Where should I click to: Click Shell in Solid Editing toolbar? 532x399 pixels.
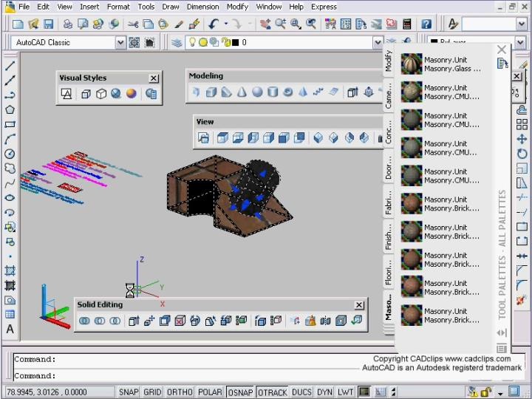coord(341,320)
